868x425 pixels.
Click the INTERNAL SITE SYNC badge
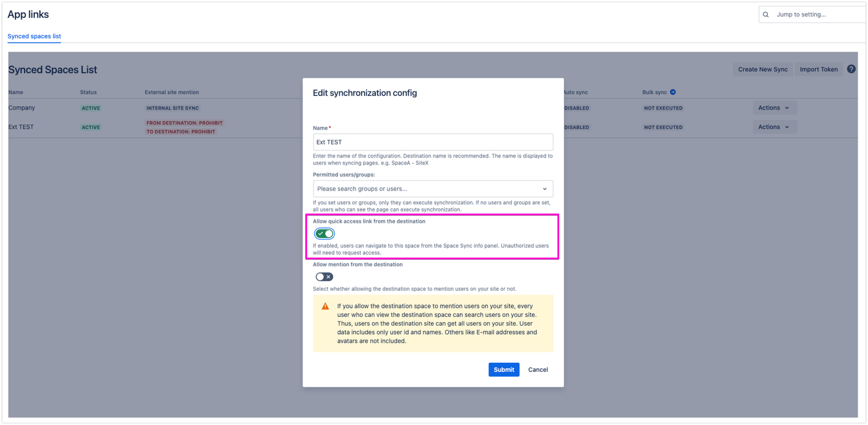(x=173, y=108)
